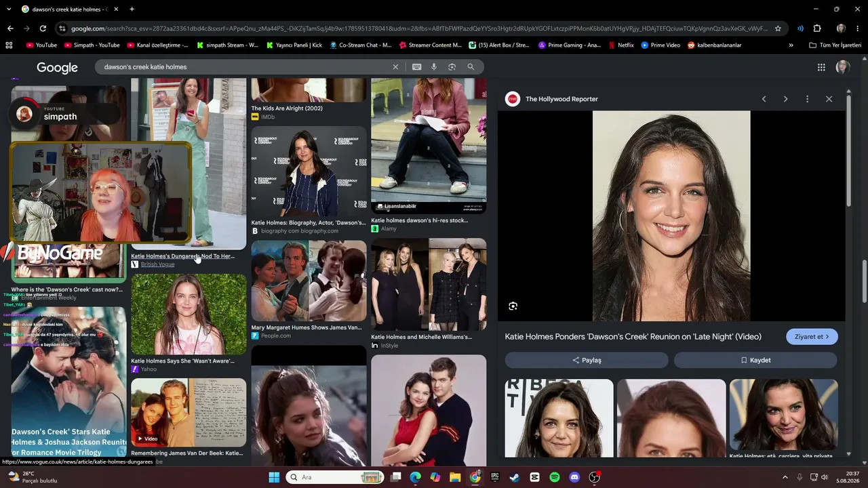The height and width of the screenshot is (488, 868).
Task: Reload the current page
Action: (x=43, y=28)
